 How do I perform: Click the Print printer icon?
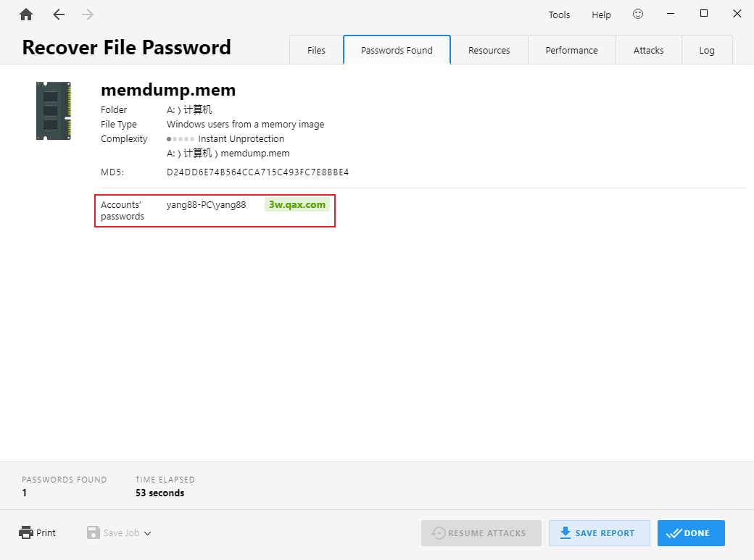coord(26,532)
